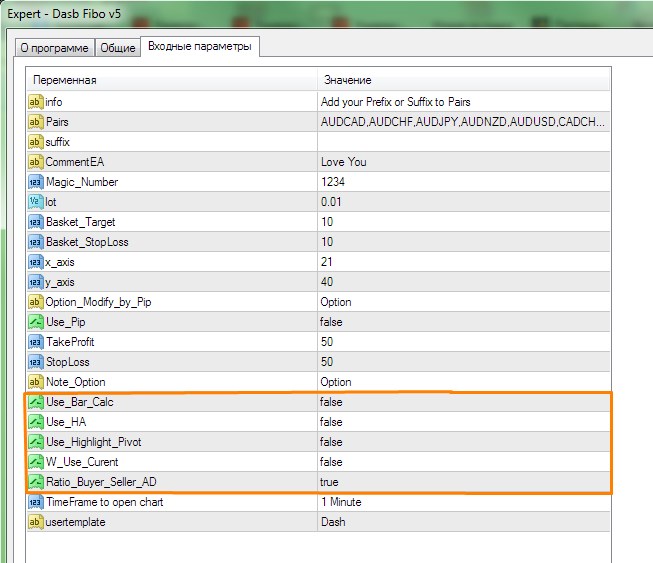Select the usertemplate variable name
Viewport: 653px width, 563px height.
[x=75, y=522]
